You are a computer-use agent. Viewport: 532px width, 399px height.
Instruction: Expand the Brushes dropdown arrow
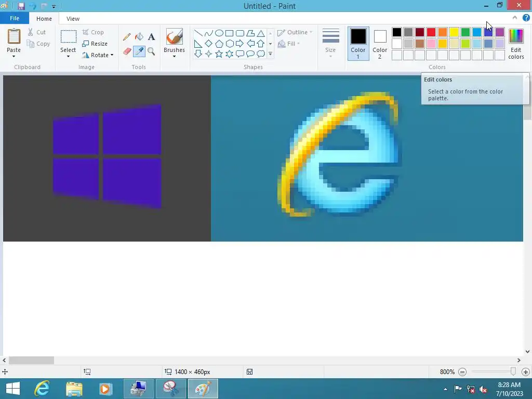click(174, 56)
